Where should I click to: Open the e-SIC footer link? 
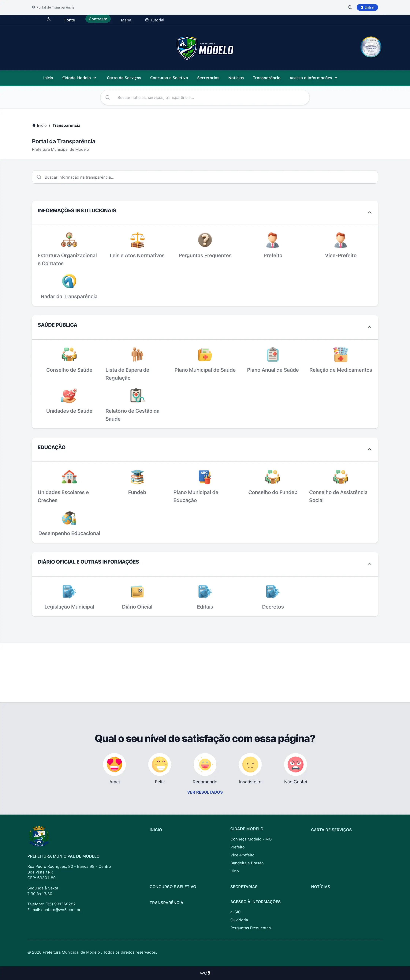pos(235,912)
